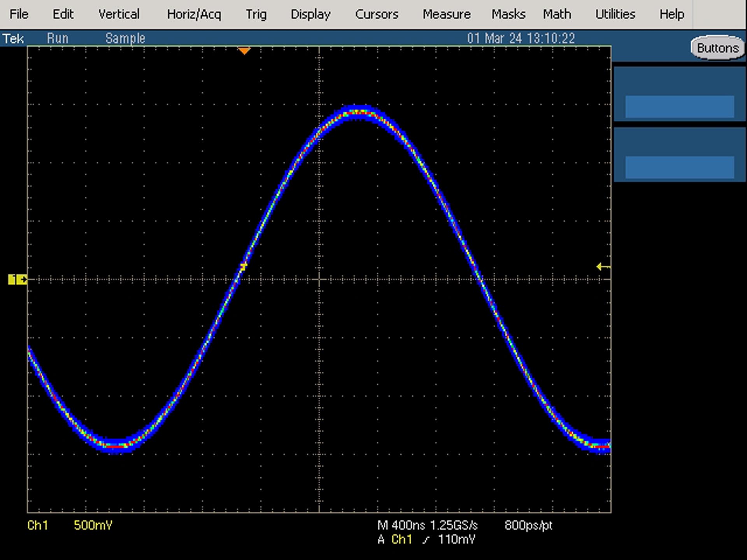Image resolution: width=747 pixels, height=560 pixels.
Task: Open the Horiz/Acq menu
Action: [194, 14]
